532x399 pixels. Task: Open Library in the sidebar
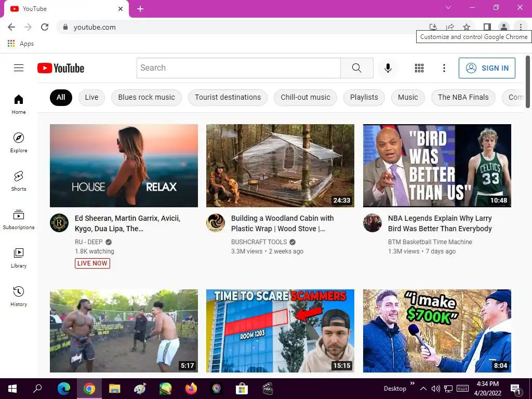(x=19, y=258)
